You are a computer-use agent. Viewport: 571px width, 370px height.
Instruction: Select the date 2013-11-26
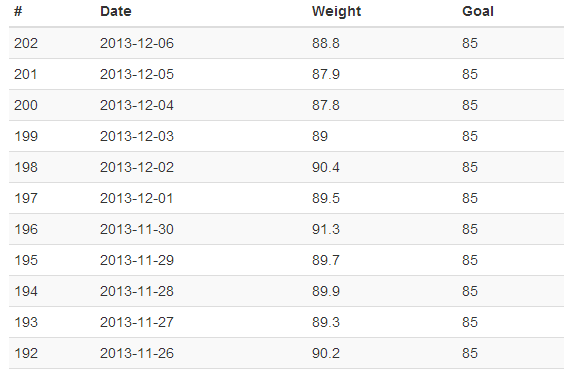click(137, 353)
